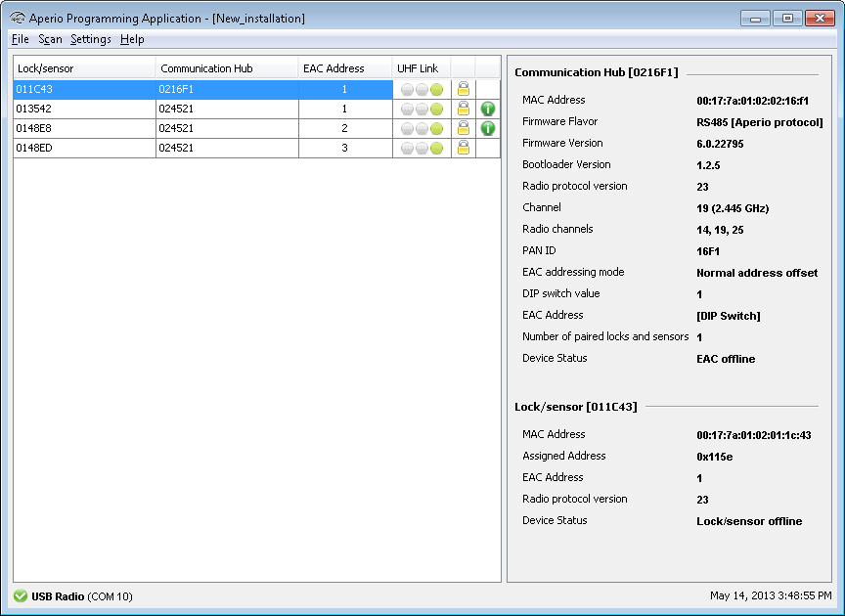Click Firmware Version value 6.0.22795
The width and height of the screenshot is (845, 616).
click(720, 144)
